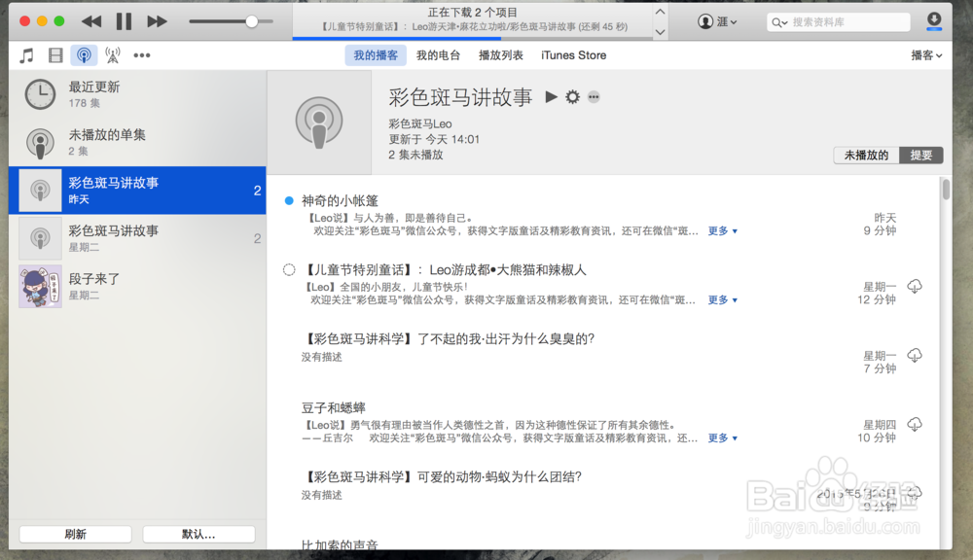Select the Podcasts microphone icon
The width and height of the screenshot is (973, 560).
click(x=84, y=55)
